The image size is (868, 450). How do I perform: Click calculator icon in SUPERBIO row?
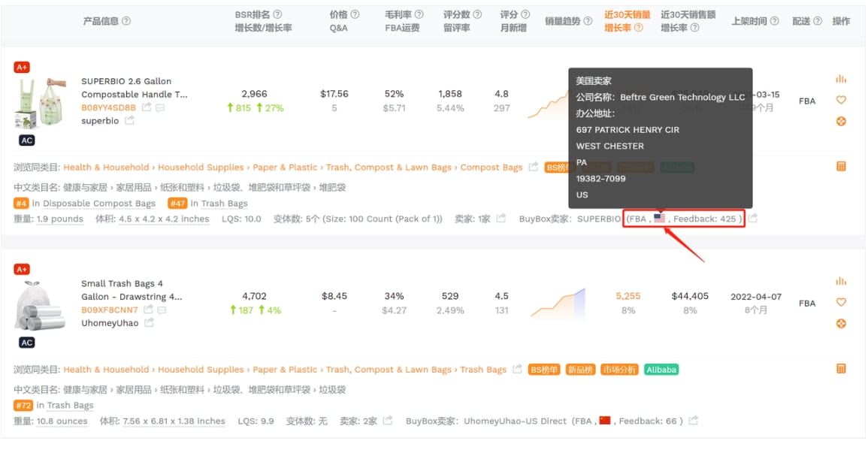(x=840, y=167)
